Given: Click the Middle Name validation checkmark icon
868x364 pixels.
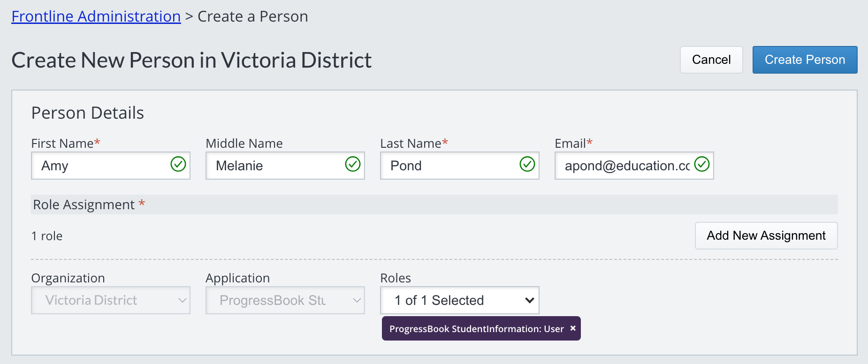Looking at the screenshot, I should click(x=353, y=164).
